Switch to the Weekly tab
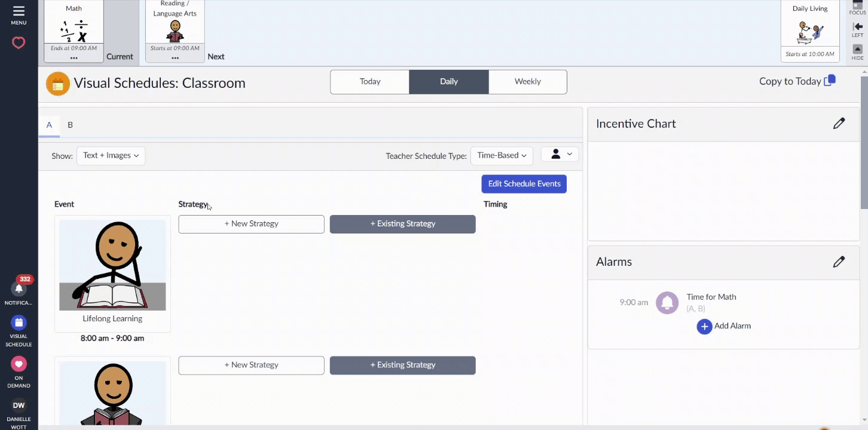868x430 pixels. pos(527,82)
